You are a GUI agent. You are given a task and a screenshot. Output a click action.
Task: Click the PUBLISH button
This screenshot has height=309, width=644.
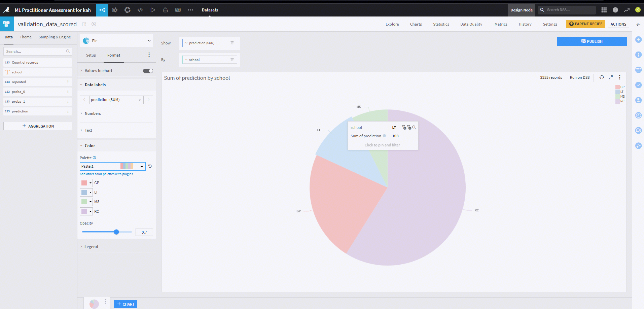coord(592,41)
